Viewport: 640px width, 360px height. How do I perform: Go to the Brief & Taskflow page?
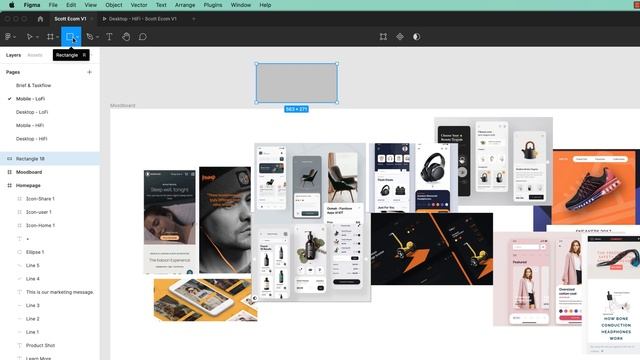tap(33, 85)
